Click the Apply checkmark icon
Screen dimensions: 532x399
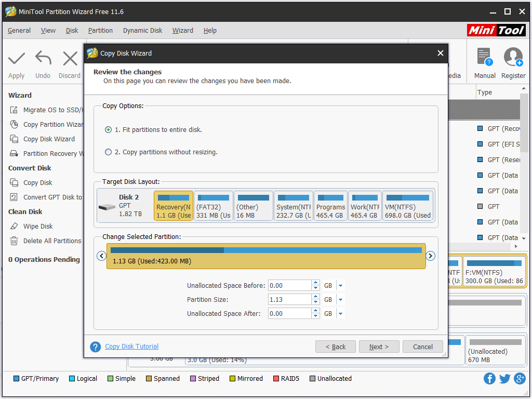[16, 59]
